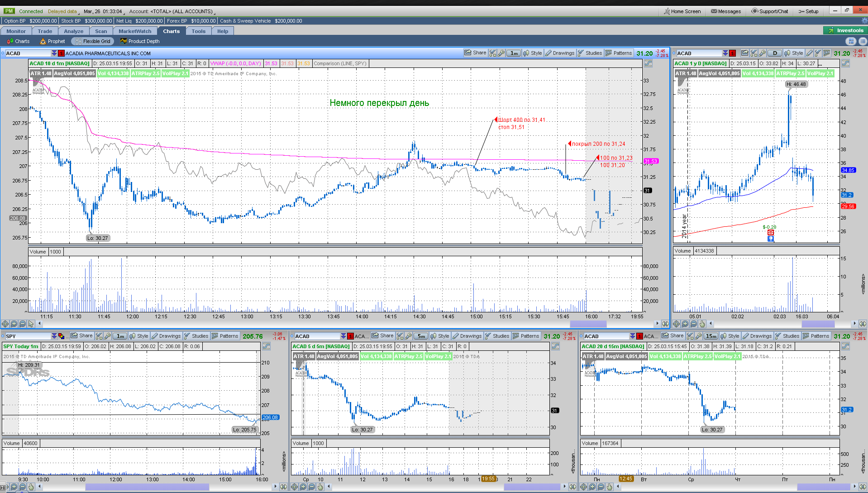Switch to the Analyze tab
Screen dimensions: 868x493
[x=74, y=31]
